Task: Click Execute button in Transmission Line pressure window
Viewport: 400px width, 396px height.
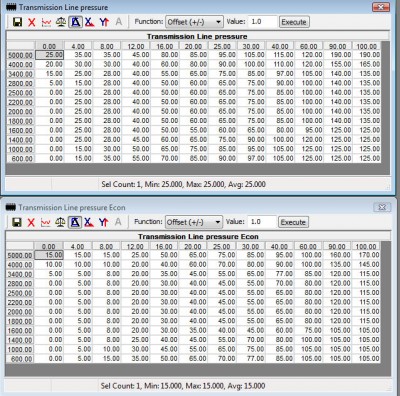Action: 294,22
